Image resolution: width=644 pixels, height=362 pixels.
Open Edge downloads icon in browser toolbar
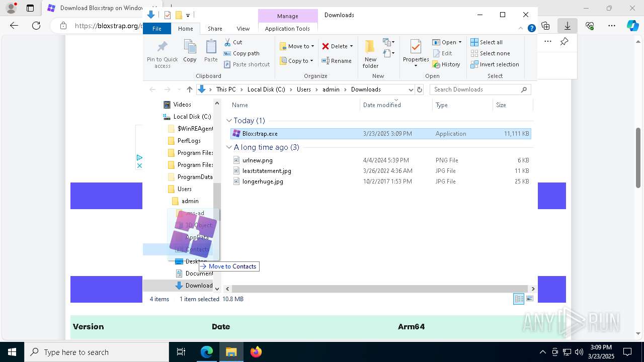(568, 26)
